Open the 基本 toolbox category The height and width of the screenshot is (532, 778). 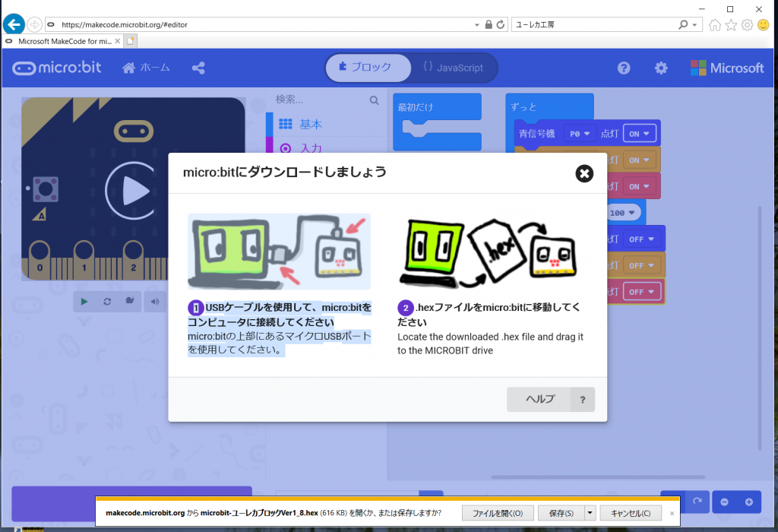point(327,124)
